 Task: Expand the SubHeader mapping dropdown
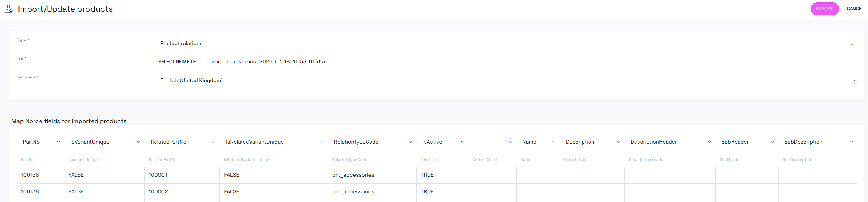coord(747,142)
